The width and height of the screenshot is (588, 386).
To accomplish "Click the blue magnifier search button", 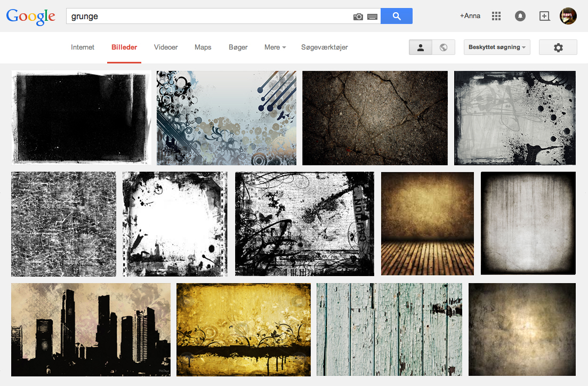I will click(397, 16).
